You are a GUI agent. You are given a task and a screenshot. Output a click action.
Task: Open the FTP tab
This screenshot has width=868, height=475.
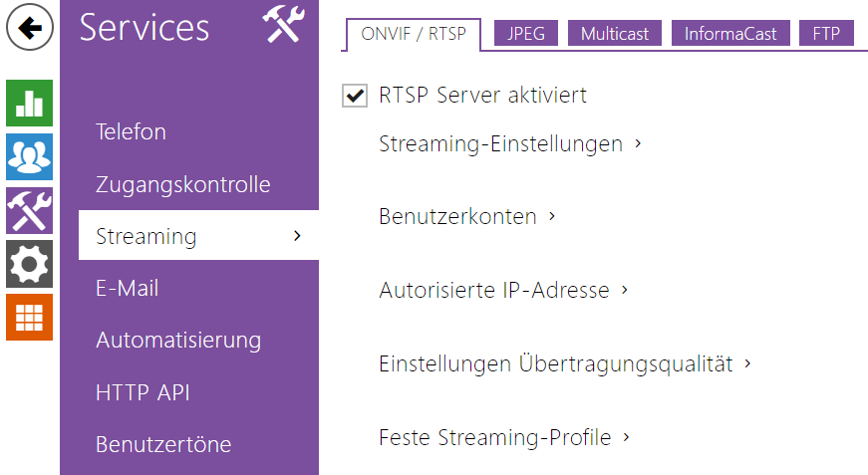(826, 34)
